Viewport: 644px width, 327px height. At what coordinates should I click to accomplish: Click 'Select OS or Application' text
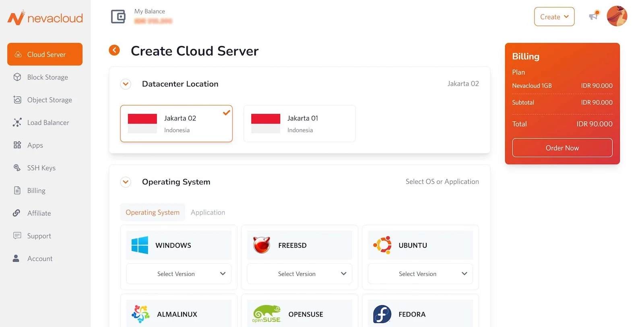click(442, 181)
